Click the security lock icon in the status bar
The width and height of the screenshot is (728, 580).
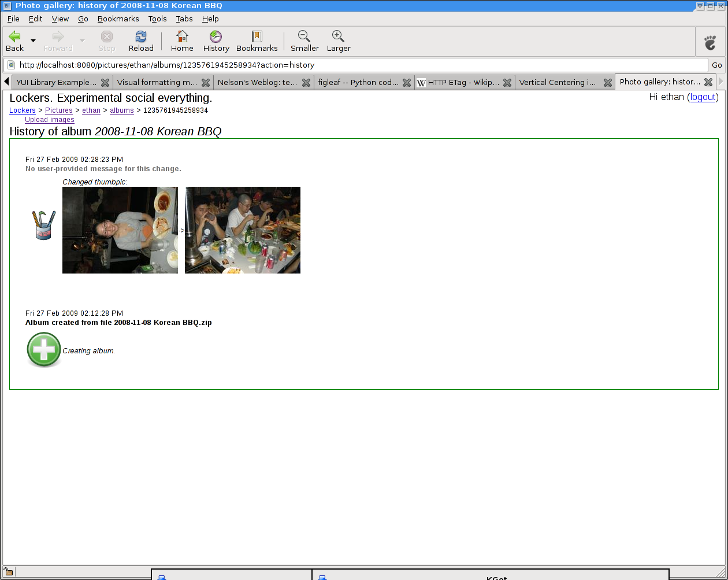coord(8,572)
